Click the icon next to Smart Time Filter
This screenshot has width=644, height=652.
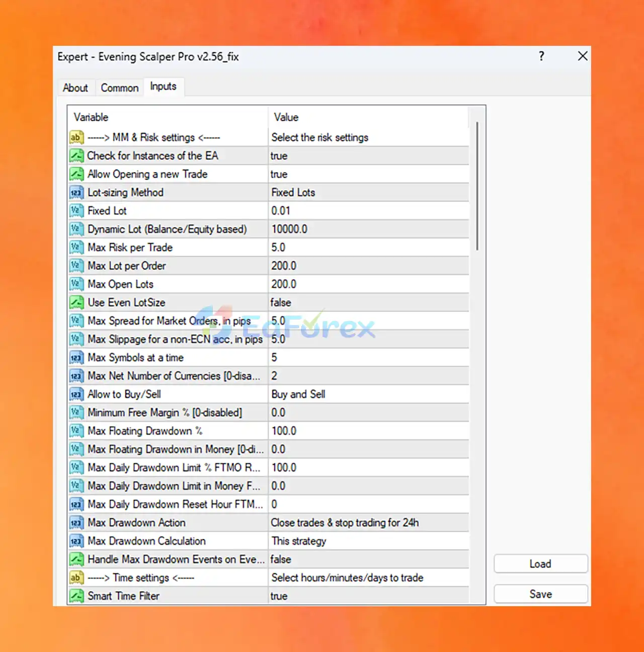[x=76, y=596]
